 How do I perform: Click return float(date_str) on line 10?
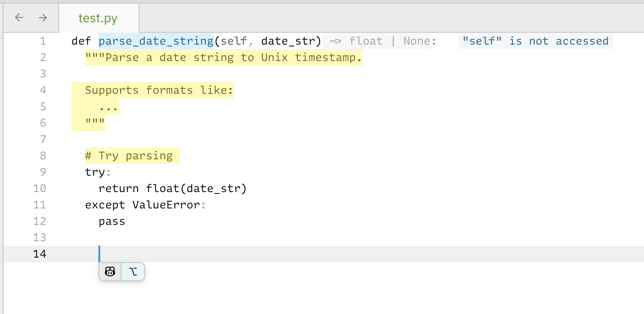(173, 188)
